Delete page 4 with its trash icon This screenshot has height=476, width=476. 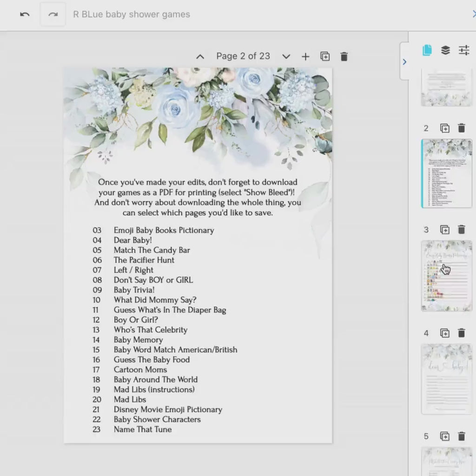(x=462, y=333)
